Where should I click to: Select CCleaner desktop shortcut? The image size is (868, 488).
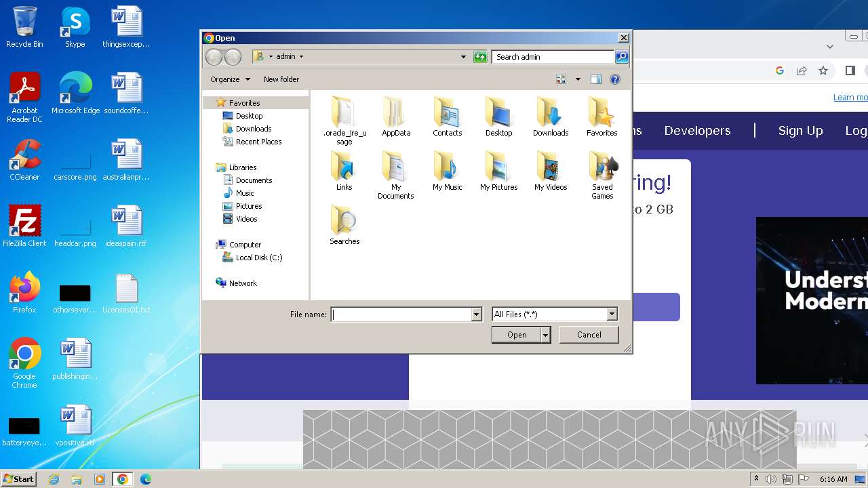coord(24,160)
